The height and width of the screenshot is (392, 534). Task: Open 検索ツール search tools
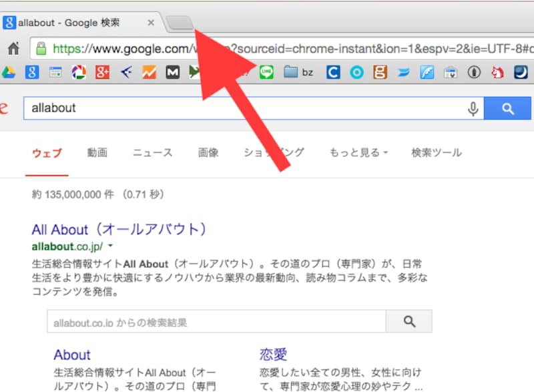(x=436, y=153)
